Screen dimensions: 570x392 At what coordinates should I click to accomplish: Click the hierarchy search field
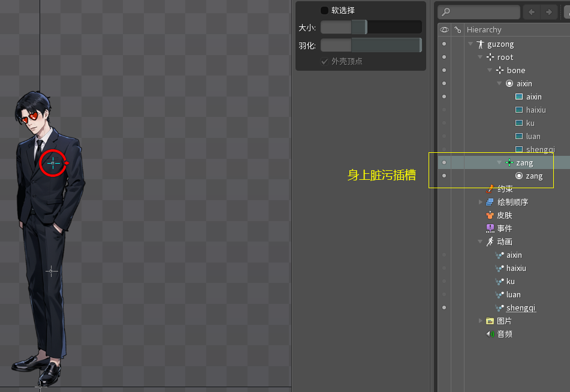(x=482, y=12)
